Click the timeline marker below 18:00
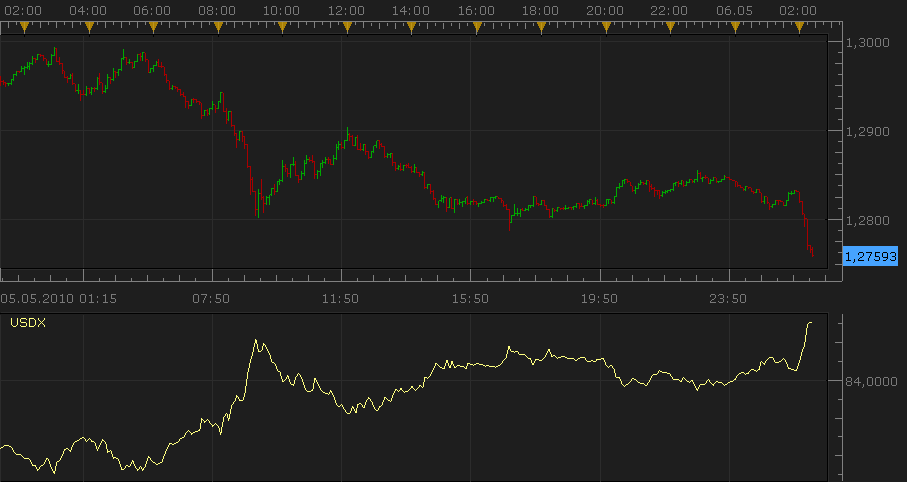This screenshot has height=482, width=907. point(541,27)
